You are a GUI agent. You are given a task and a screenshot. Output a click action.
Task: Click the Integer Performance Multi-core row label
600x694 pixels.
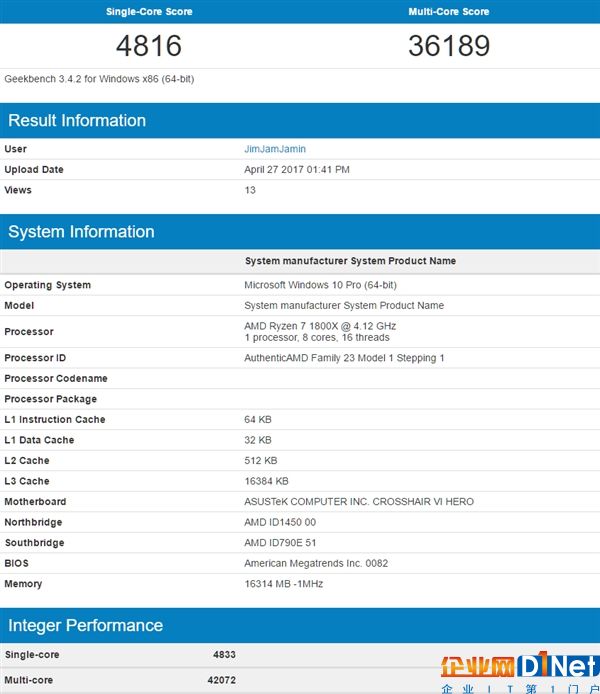(x=29, y=680)
